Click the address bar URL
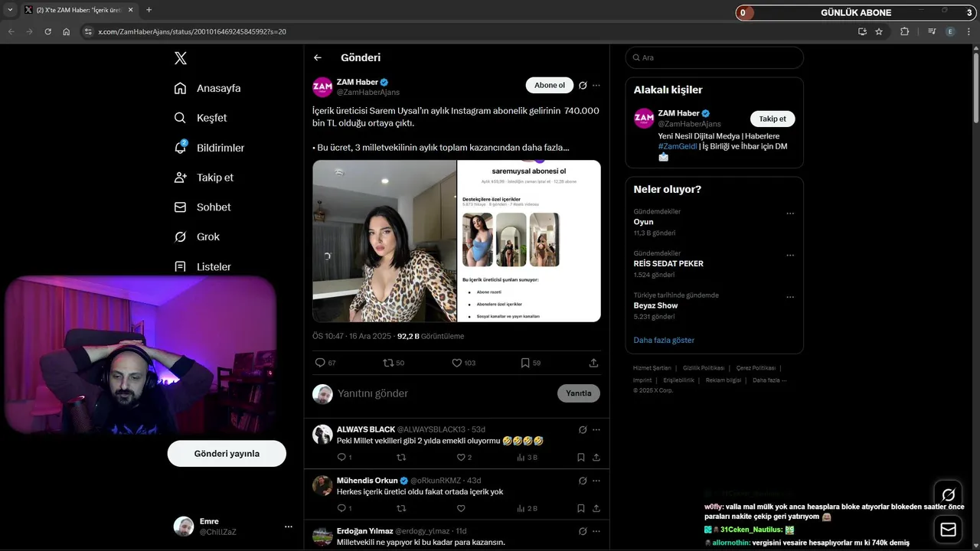 pyautogui.click(x=192, y=31)
